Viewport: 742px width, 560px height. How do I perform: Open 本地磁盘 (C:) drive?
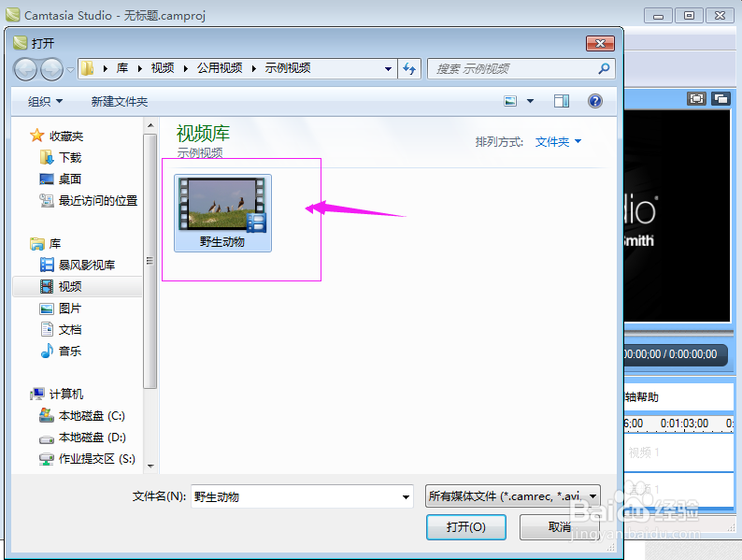[83, 416]
